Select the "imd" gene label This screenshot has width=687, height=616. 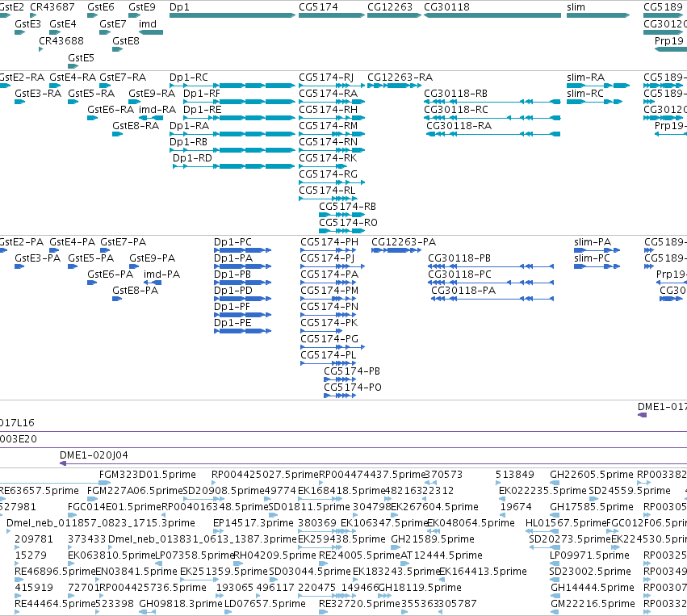point(148,24)
